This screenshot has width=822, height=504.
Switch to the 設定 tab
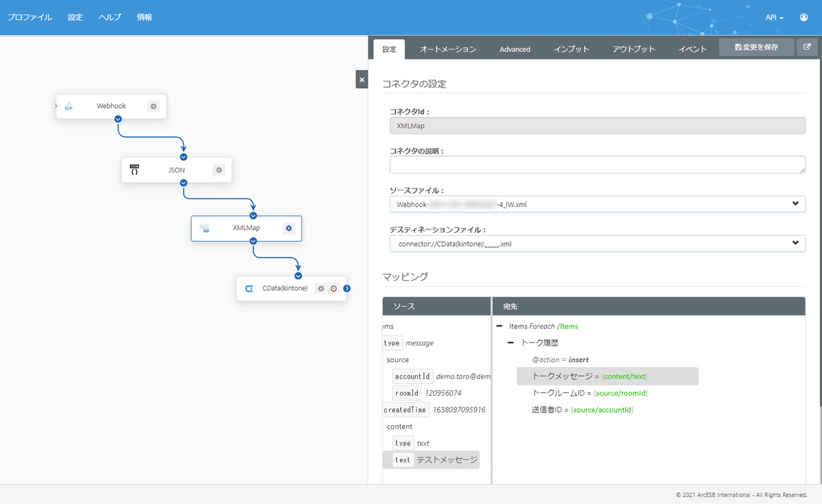pos(389,49)
